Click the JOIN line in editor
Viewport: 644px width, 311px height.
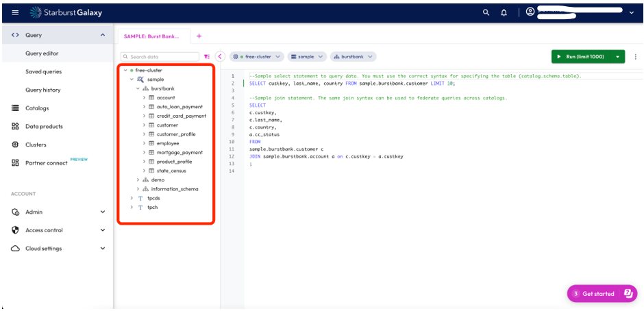(x=326, y=156)
